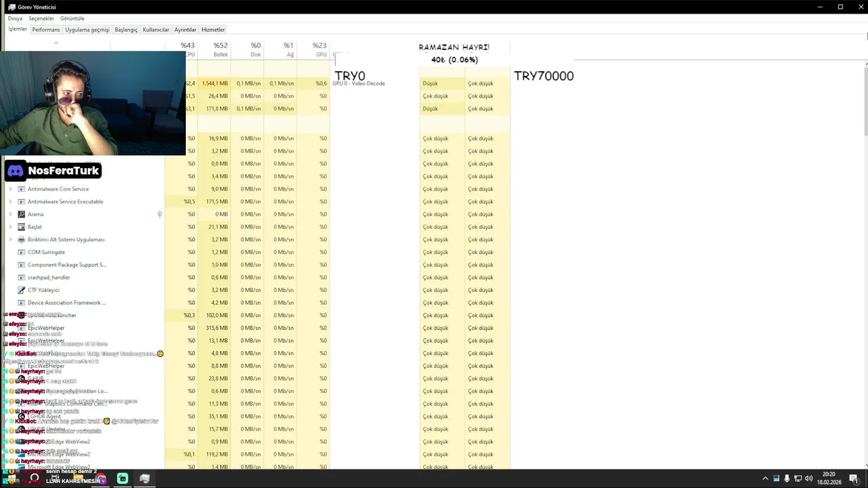
Task: Click the 171,5 MB memory cell
Action: (214, 202)
